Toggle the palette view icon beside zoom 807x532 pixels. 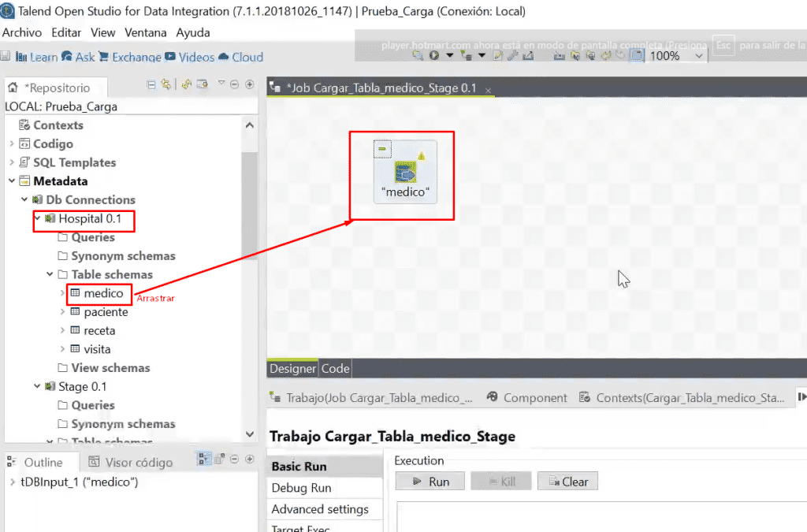click(x=636, y=56)
